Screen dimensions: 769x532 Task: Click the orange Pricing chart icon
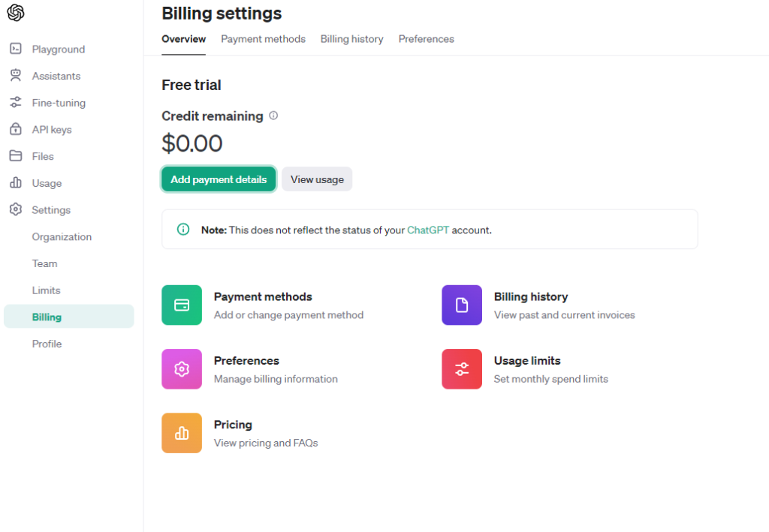coord(182,433)
